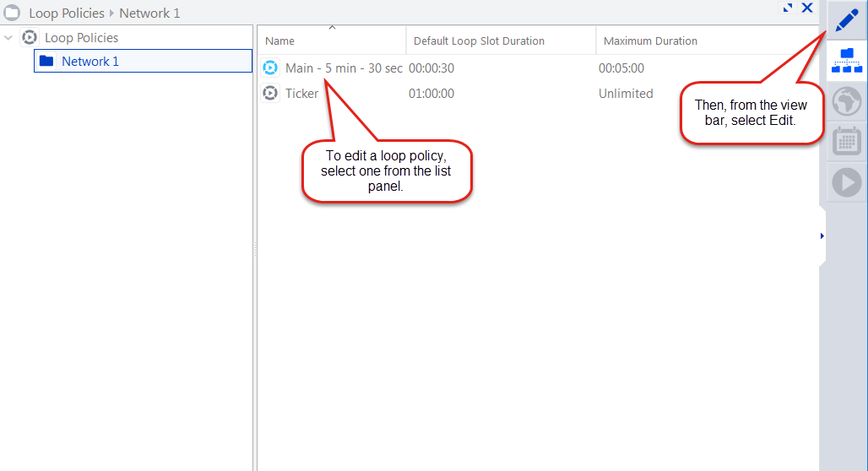868x471 pixels.
Task: Open the network hierarchy view icon
Action: 847,60
